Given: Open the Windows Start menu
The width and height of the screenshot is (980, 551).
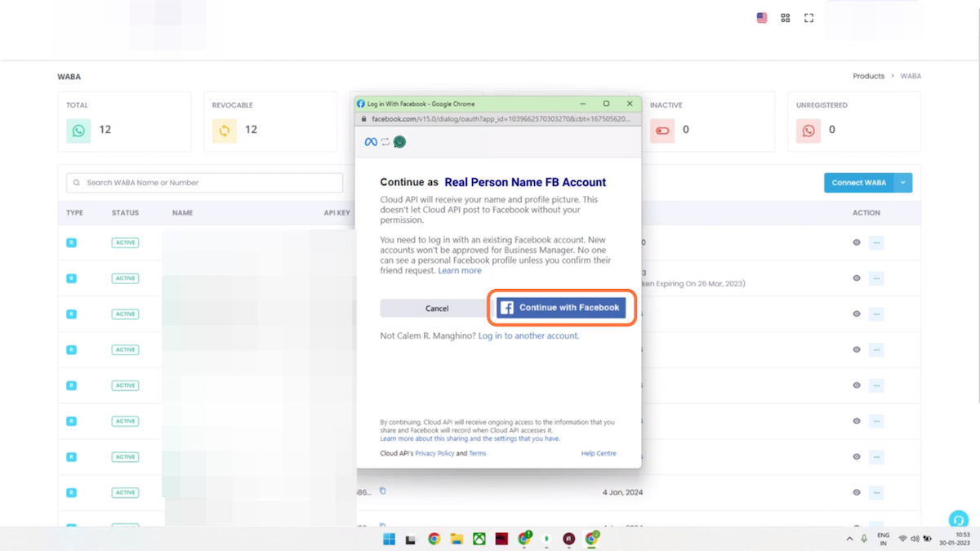Looking at the screenshot, I should [390, 539].
